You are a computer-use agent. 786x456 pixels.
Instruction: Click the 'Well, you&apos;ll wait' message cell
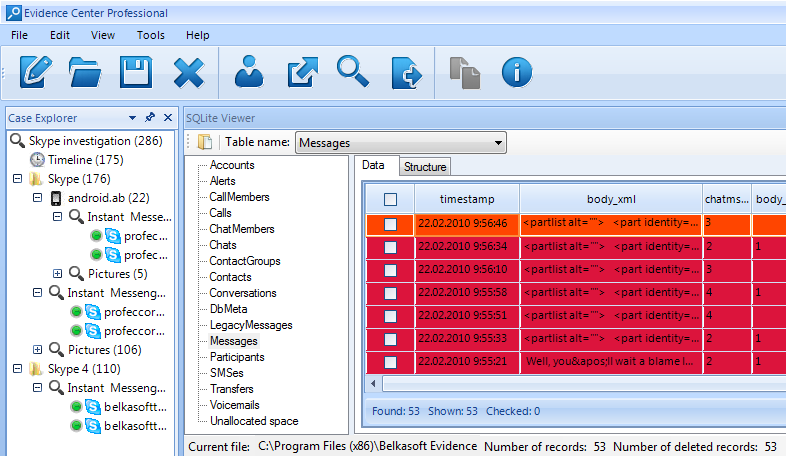coord(610,362)
